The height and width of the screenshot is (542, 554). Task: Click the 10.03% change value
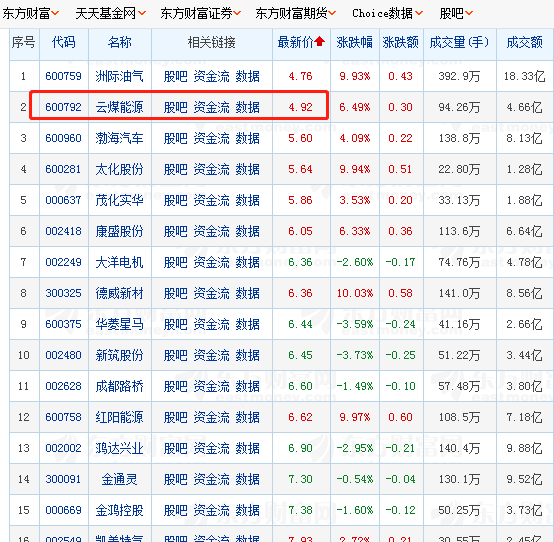(355, 293)
